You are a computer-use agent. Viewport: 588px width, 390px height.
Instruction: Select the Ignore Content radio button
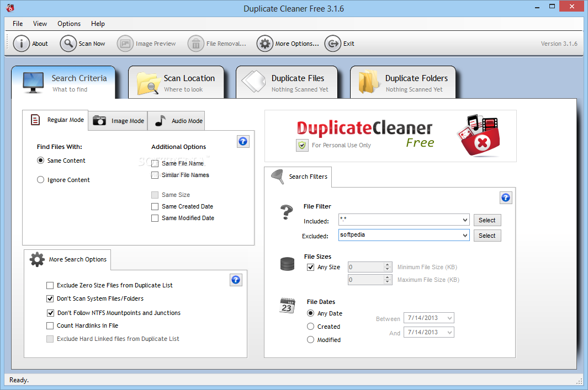point(40,179)
